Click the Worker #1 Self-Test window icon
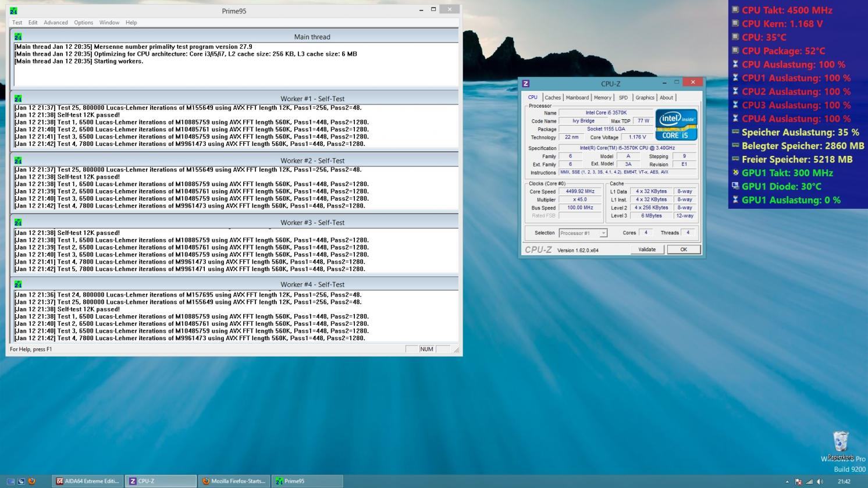The width and height of the screenshot is (868, 488). click(18, 99)
